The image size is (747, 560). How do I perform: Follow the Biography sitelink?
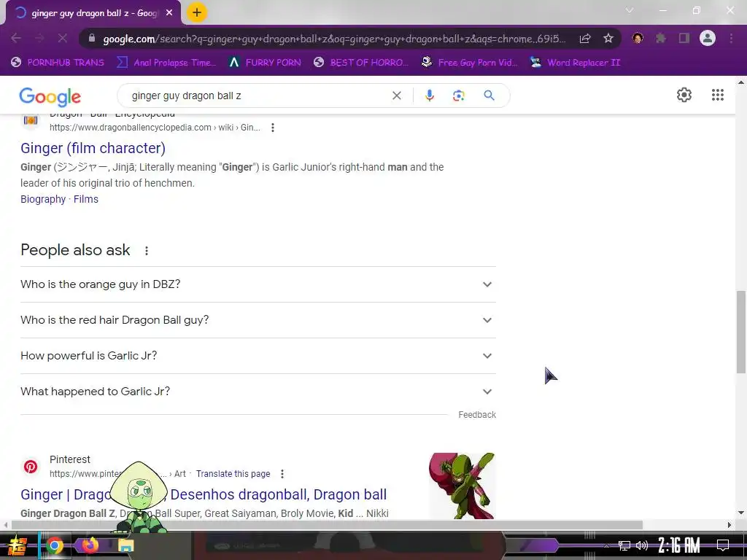43,199
